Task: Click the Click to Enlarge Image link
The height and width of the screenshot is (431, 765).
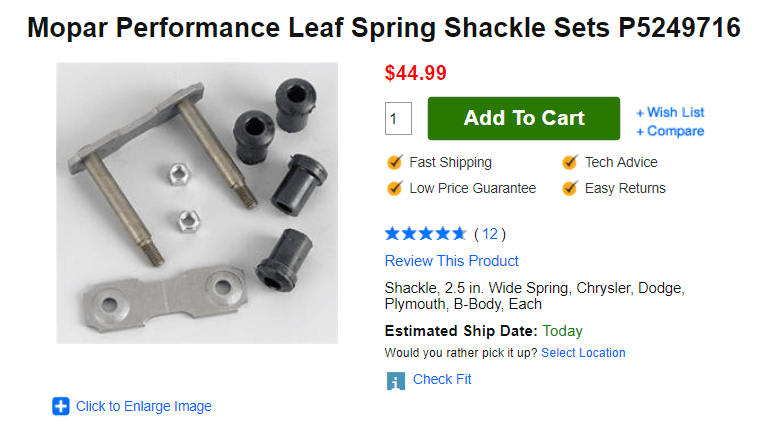Action: (143, 406)
